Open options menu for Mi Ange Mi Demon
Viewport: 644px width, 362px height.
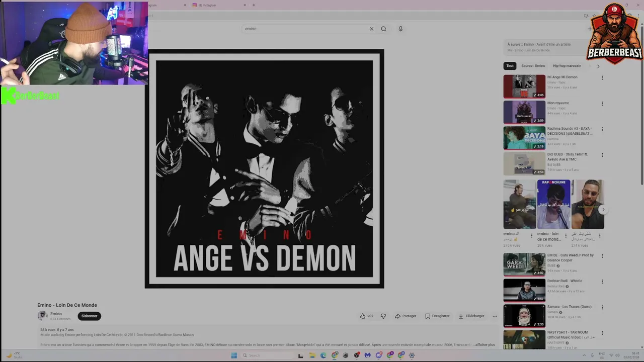click(x=602, y=78)
